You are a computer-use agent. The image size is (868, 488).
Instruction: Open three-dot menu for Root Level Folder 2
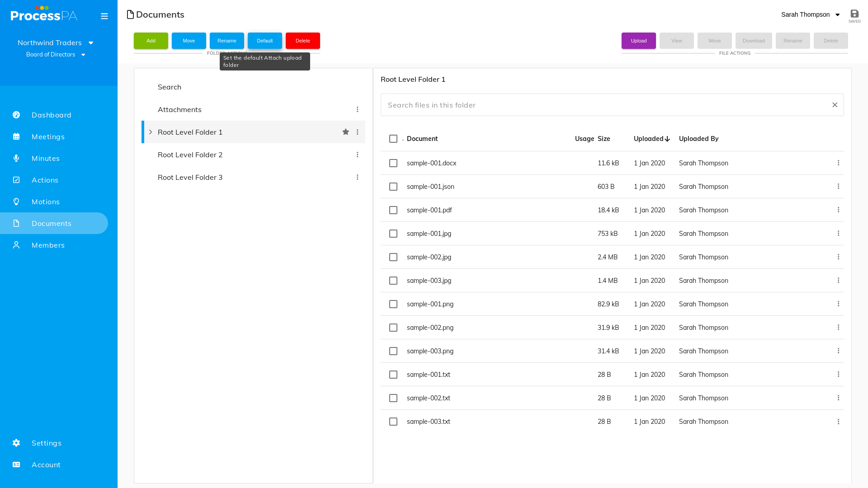pyautogui.click(x=357, y=155)
